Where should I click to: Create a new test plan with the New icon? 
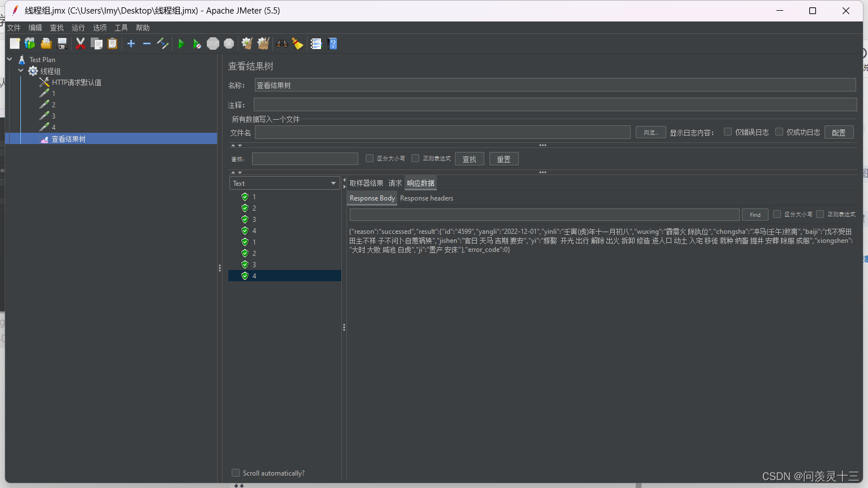click(15, 43)
